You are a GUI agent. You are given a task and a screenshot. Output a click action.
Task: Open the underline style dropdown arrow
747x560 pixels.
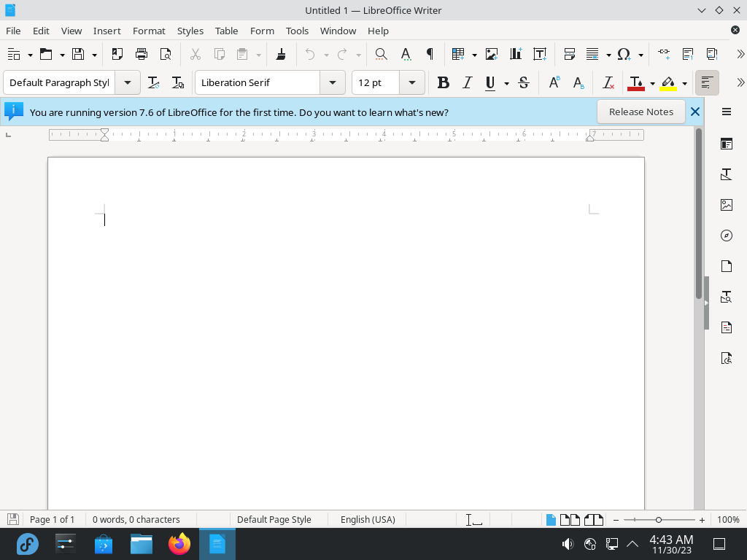pyautogui.click(x=506, y=83)
